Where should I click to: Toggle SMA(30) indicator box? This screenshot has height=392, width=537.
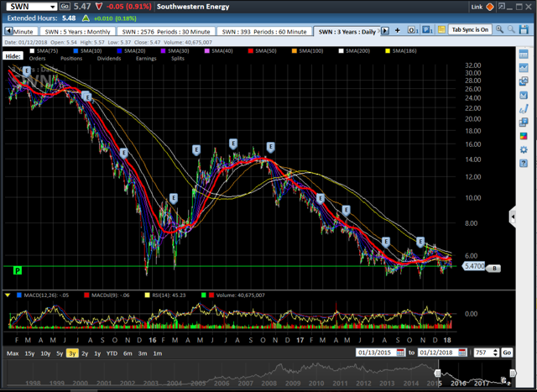pos(164,50)
